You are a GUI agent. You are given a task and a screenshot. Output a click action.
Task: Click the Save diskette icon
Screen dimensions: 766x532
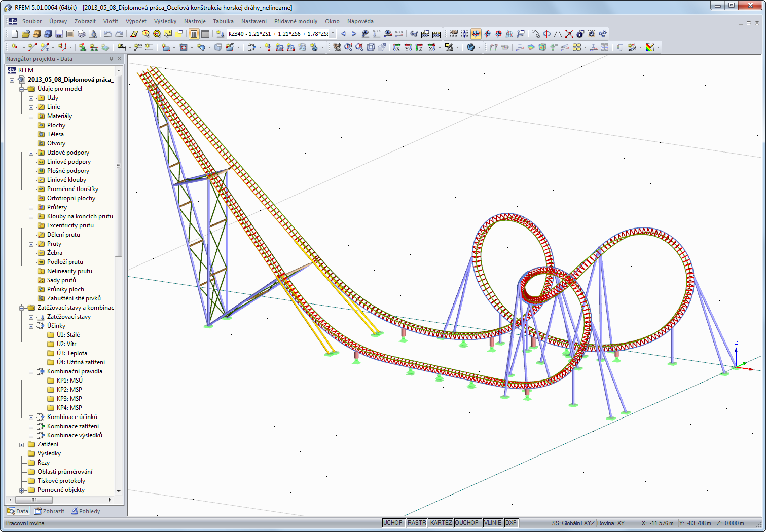tap(59, 34)
